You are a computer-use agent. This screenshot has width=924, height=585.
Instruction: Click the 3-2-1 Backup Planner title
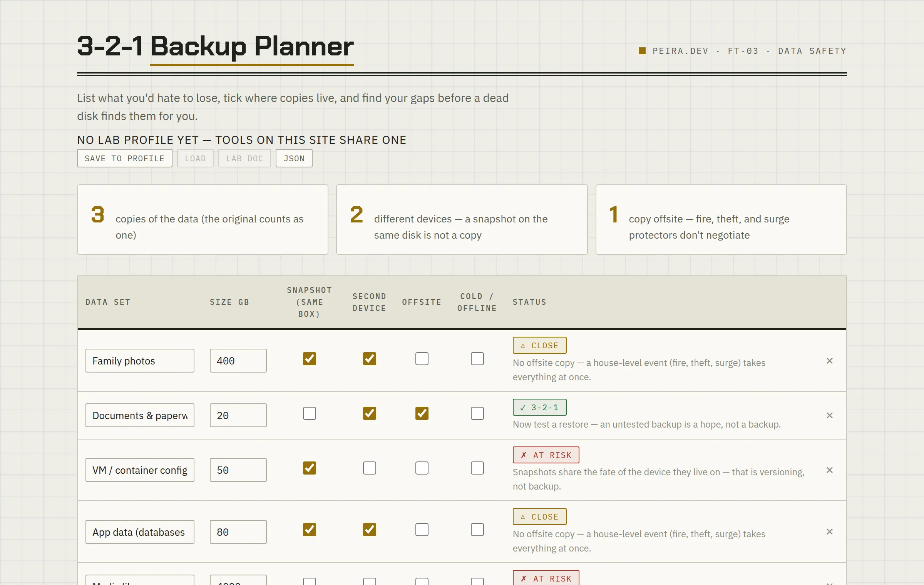click(215, 46)
